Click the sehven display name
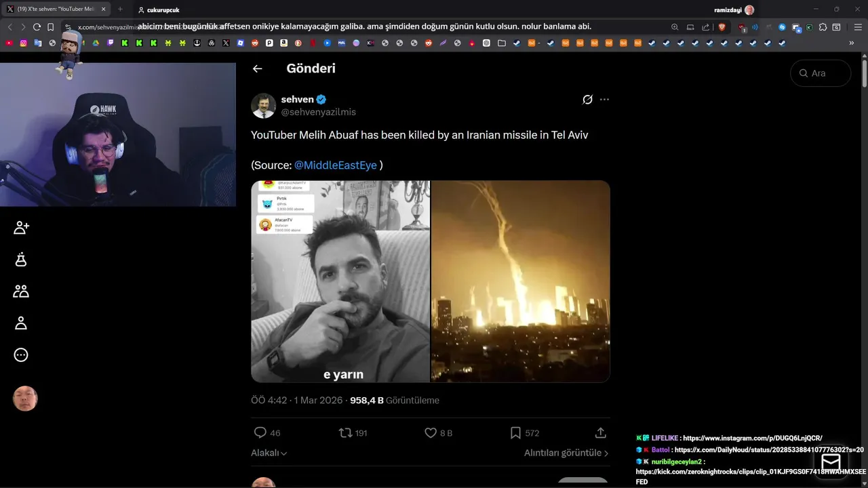Screen dimensions: 868x488 pos(297,99)
